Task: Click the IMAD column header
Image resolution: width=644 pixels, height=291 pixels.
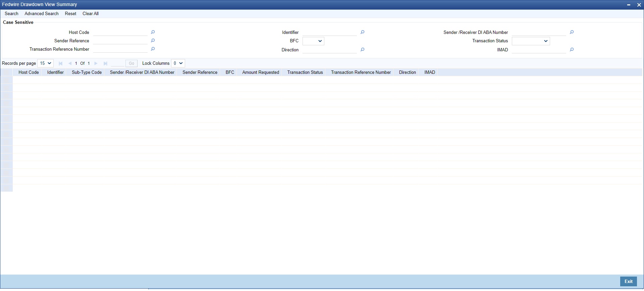Action: (430, 72)
